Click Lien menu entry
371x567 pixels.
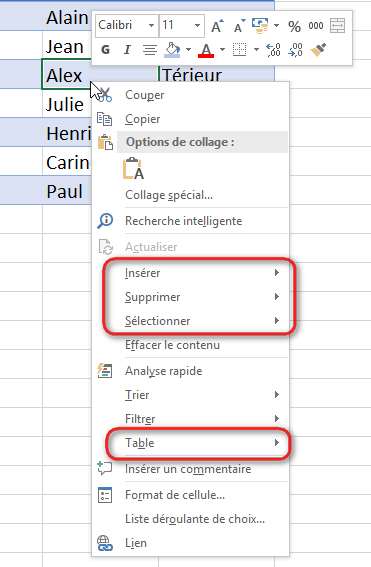(x=190, y=543)
